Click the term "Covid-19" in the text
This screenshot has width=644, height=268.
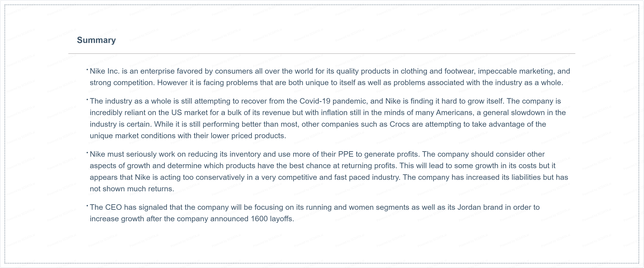[x=315, y=101]
